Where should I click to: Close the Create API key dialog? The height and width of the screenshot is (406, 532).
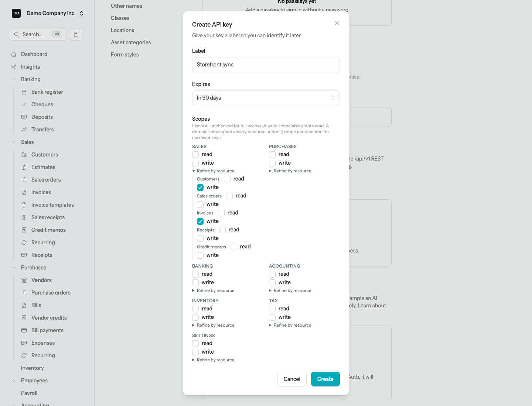[337, 23]
